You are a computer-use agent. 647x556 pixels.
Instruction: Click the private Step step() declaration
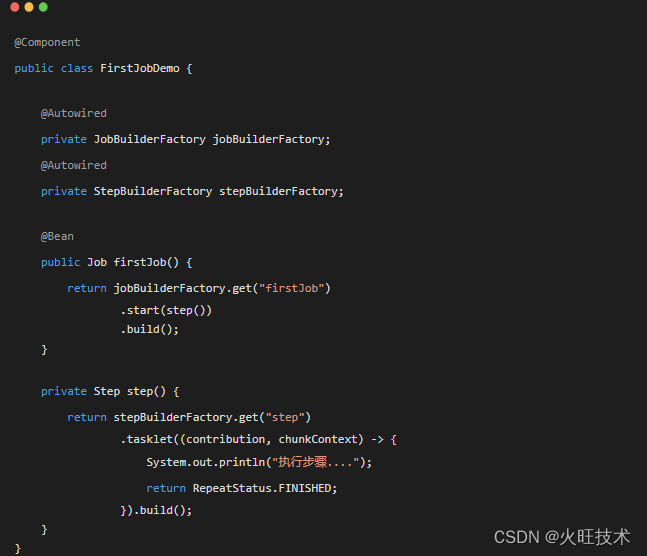tap(110, 391)
